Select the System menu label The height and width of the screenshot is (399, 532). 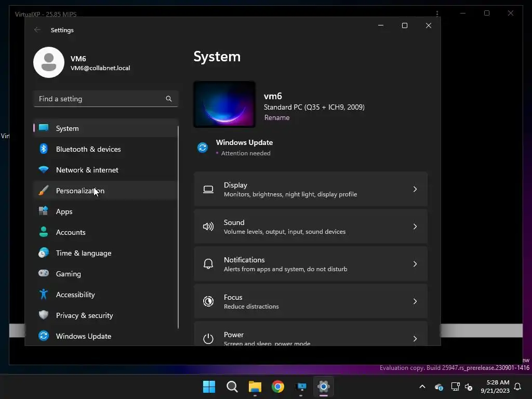coord(67,128)
